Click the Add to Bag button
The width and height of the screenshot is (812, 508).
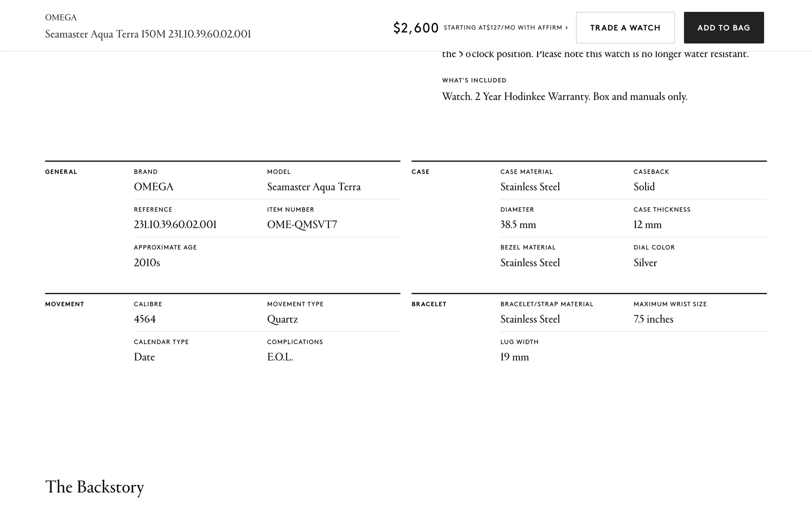click(724, 28)
